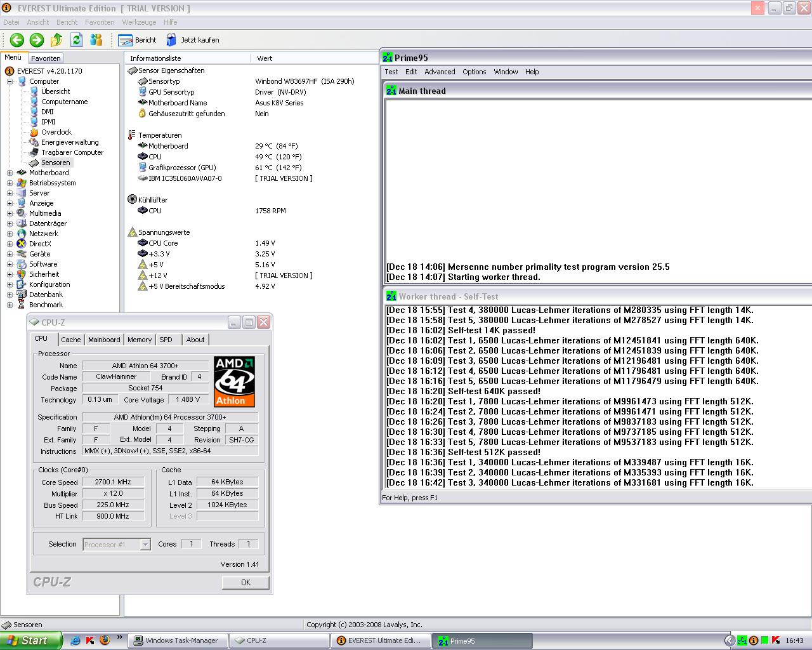This screenshot has height=650, width=812.
Task: Click the Start button on taskbar
Action: click(31, 640)
